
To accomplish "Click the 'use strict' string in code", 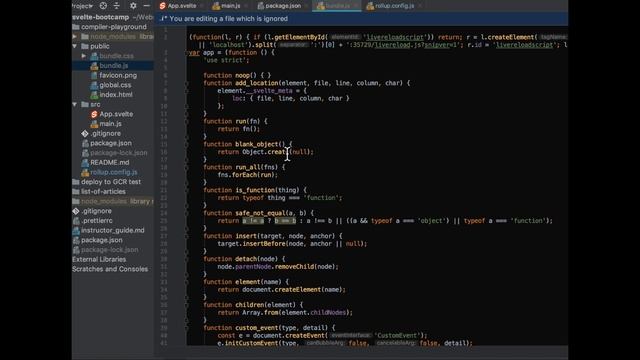I will [x=226, y=60].
